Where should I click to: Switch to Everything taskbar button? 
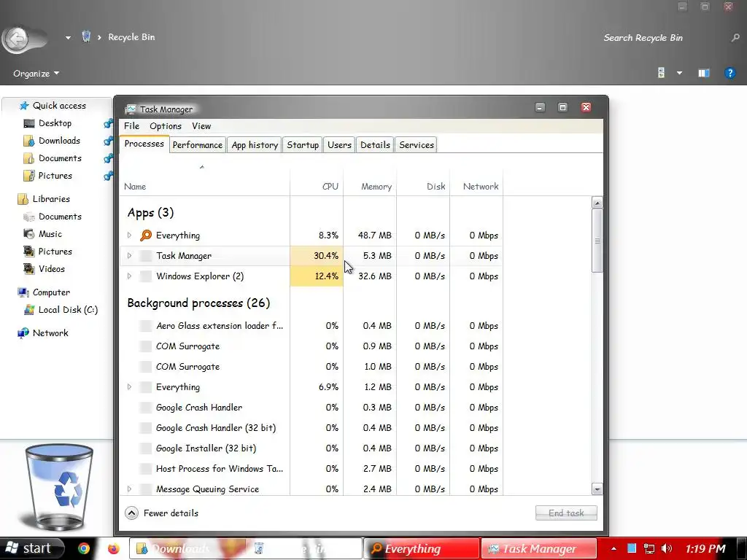point(421,548)
